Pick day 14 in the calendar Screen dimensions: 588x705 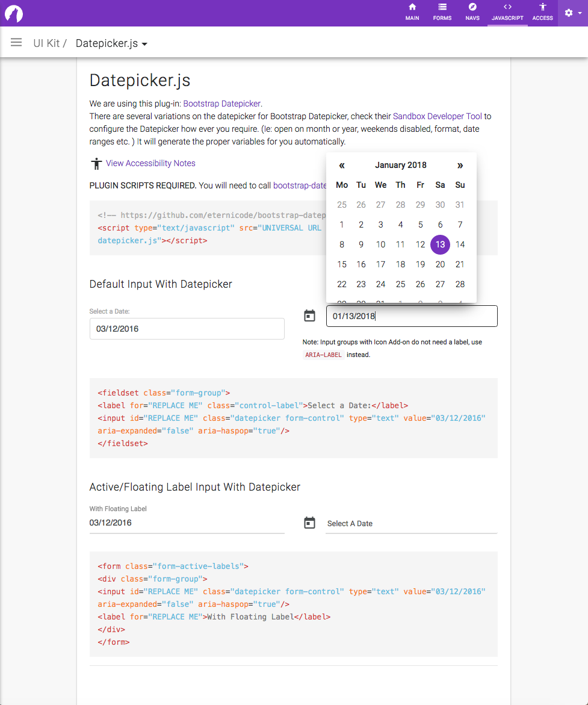pyautogui.click(x=460, y=244)
